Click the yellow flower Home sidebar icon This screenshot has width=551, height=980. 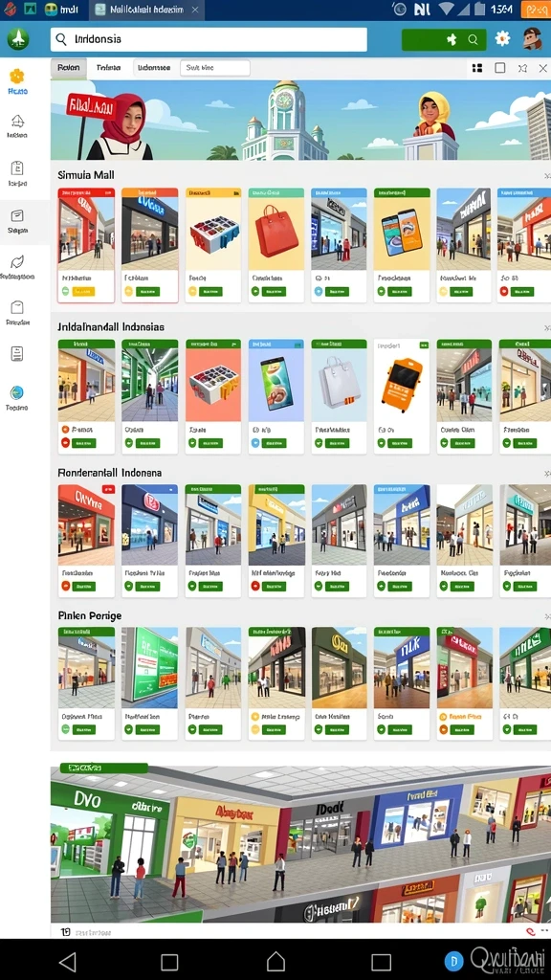click(x=17, y=77)
